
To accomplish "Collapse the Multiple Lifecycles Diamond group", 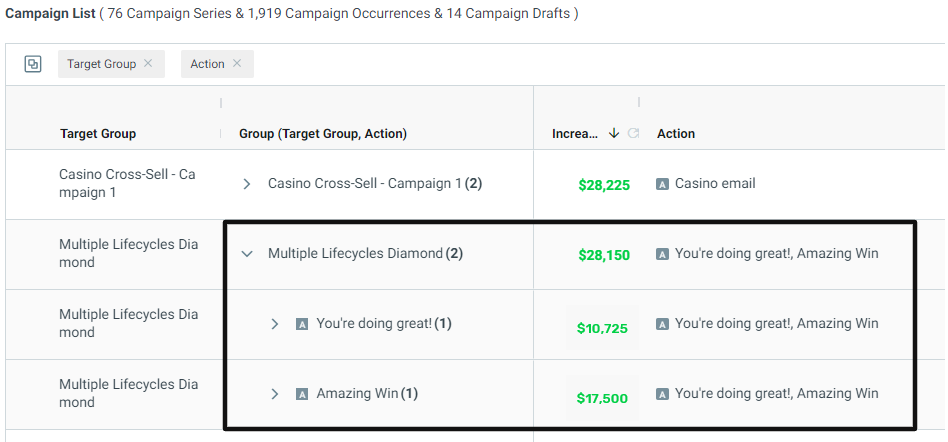I will (x=247, y=254).
